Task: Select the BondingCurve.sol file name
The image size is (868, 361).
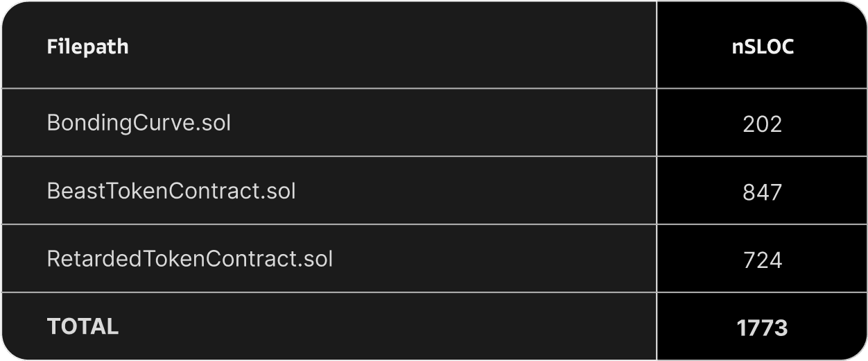Action: coord(139,123)
